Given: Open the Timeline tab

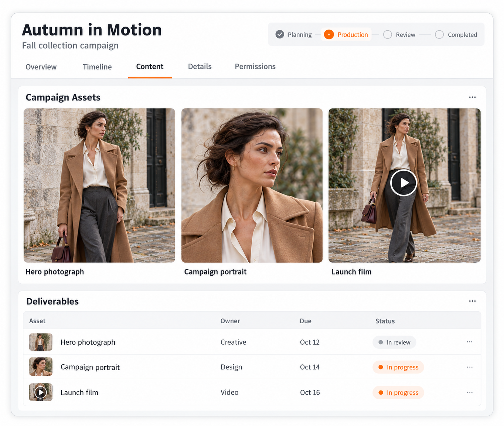Looking at the screenshot, I should (x=97, y=67).
